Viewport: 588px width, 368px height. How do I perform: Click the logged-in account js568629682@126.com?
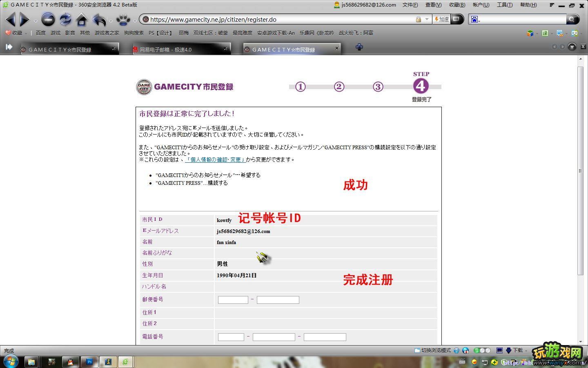pyautogui.click(x=365, y=5)
